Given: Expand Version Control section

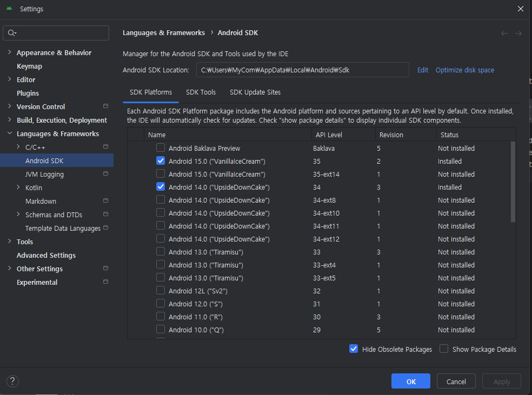Looking at the screenshot, I should click(x=10, y=106).
